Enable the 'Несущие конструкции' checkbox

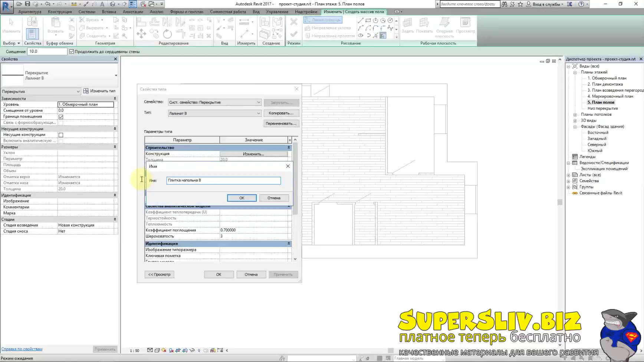pos(61,135)
